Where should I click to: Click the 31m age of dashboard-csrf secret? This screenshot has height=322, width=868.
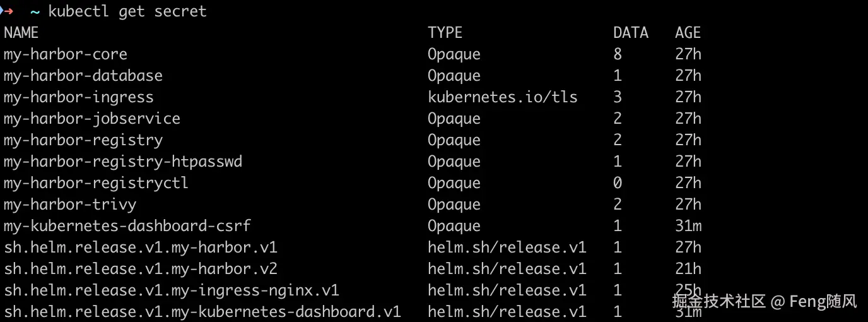coord(688,226)
